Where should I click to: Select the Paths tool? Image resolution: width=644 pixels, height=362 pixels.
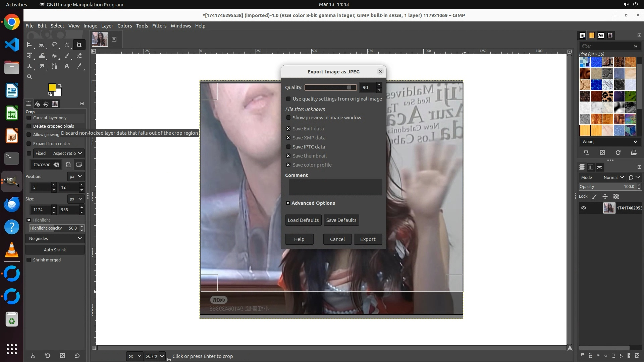pos(54,66)
